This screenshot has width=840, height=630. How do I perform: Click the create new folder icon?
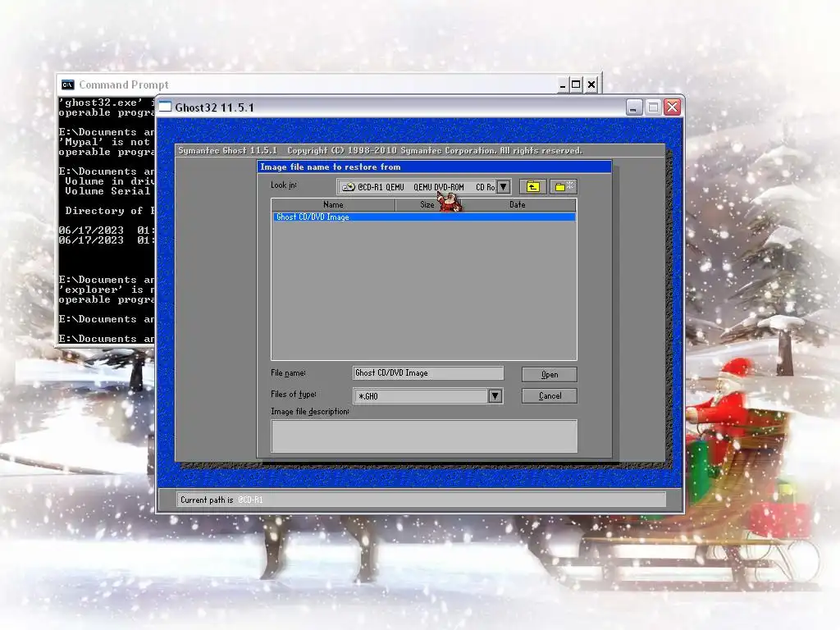coord(563,186)
